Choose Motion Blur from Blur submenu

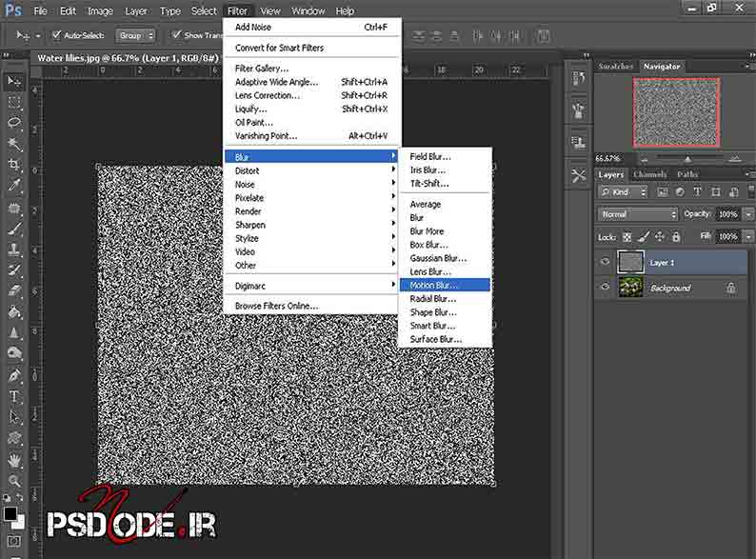point(445,285)
